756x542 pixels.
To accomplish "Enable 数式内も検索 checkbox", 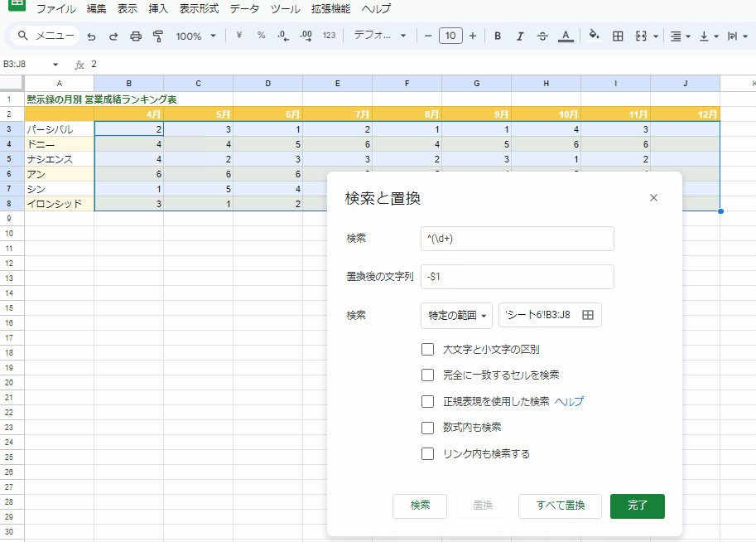I will [427, 428].
